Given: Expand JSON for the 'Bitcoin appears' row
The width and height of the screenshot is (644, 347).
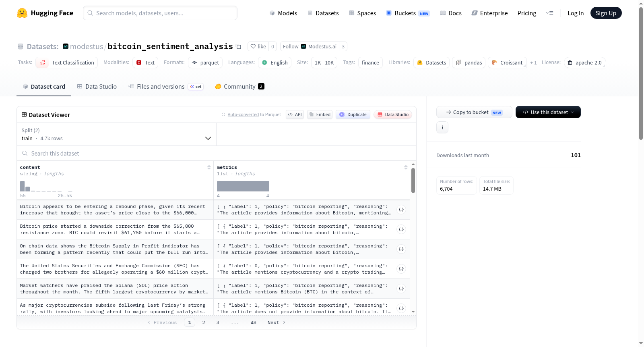Looking at the screenshot, I should [x=401, y=210].
